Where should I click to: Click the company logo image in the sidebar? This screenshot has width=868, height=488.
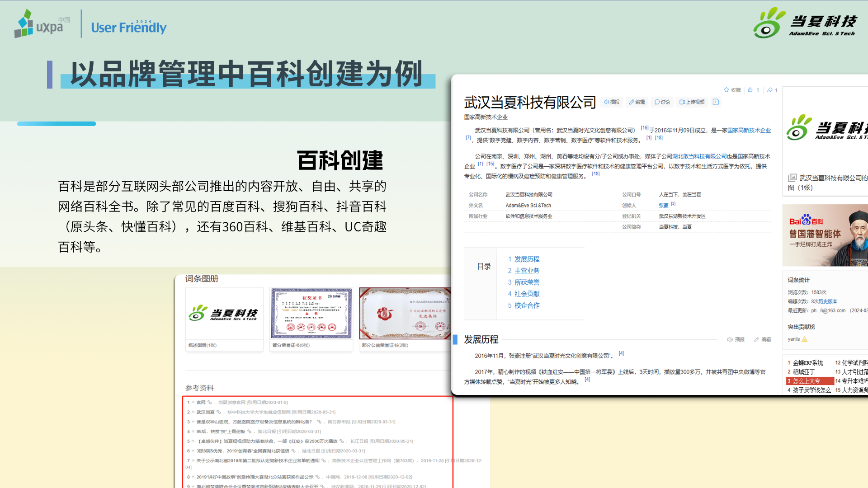click(827, 128)
